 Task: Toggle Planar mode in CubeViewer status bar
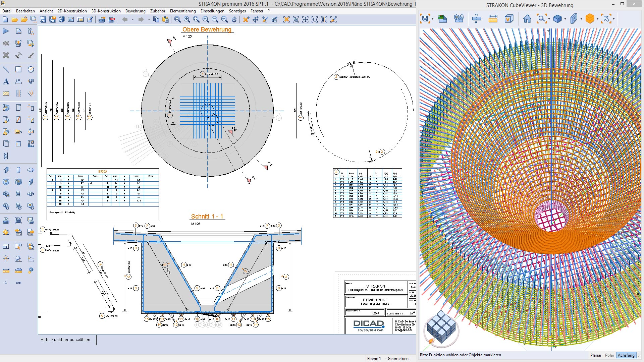596,355
